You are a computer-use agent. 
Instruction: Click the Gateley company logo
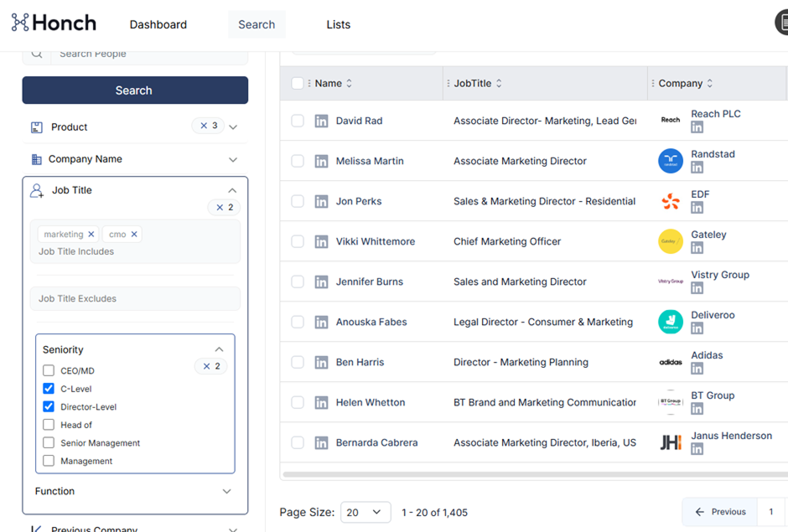click(671, 241)
